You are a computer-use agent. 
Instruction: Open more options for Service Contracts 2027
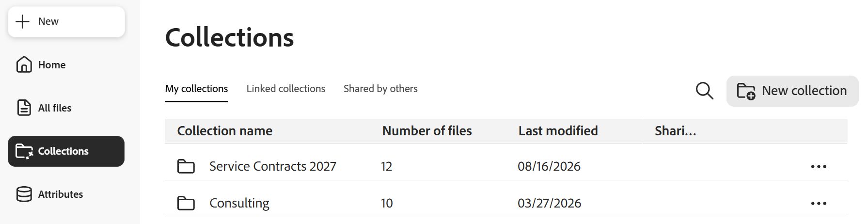[819, 166]
